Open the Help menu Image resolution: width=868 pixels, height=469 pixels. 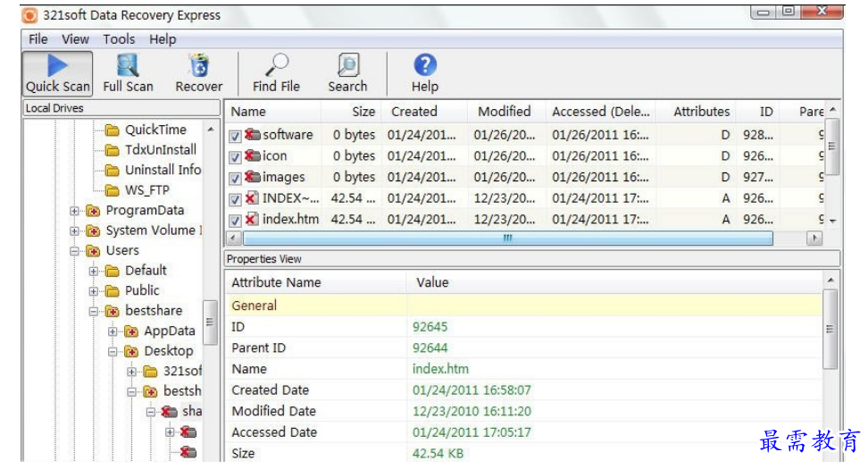163,39
